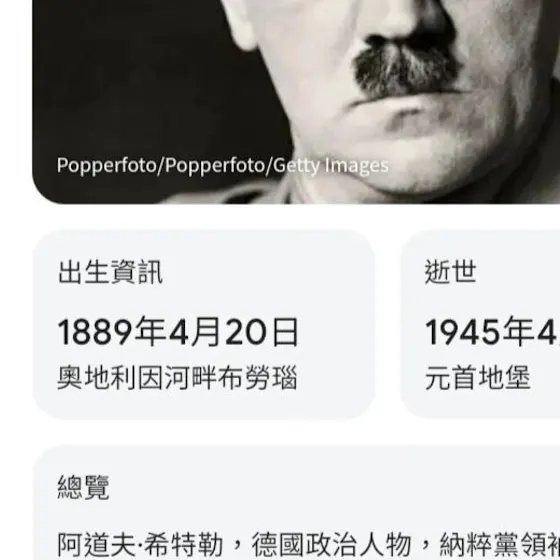
Task: Tap the phrase 德國政治人物 in overview
Action: tap(331, 545)
